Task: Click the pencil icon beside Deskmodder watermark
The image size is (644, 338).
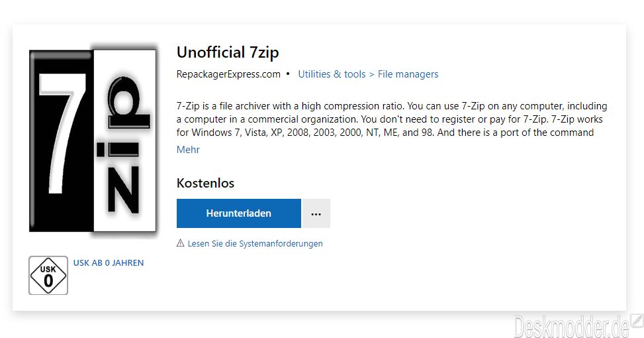Action: (x=637, y=320)
